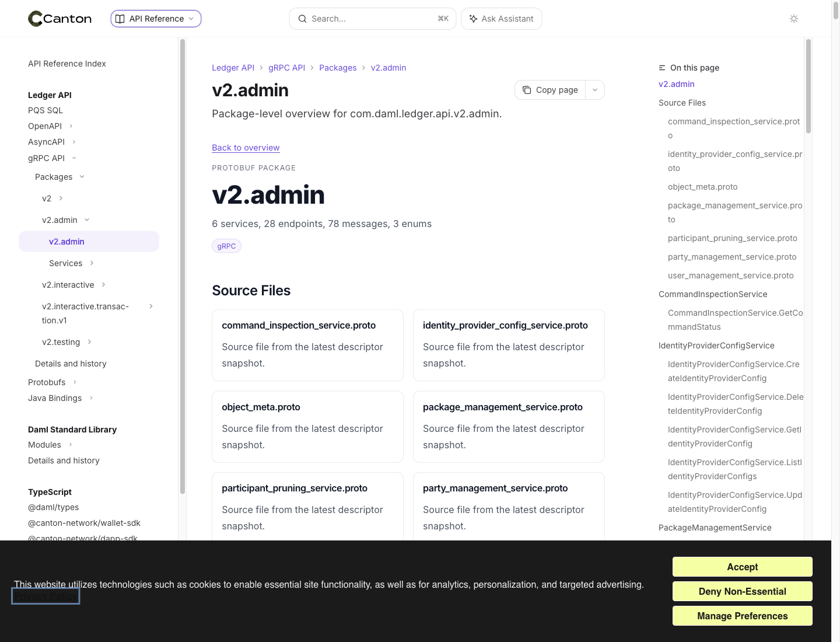
Task: Open party_management_service.proto card
Action: [x=509, y=507]
